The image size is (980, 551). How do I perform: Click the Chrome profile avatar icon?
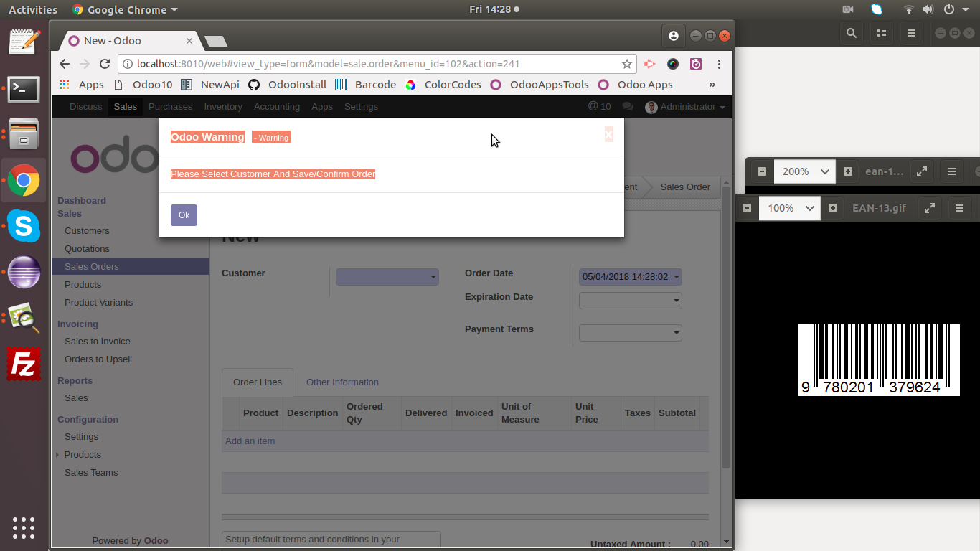point(673,36)
